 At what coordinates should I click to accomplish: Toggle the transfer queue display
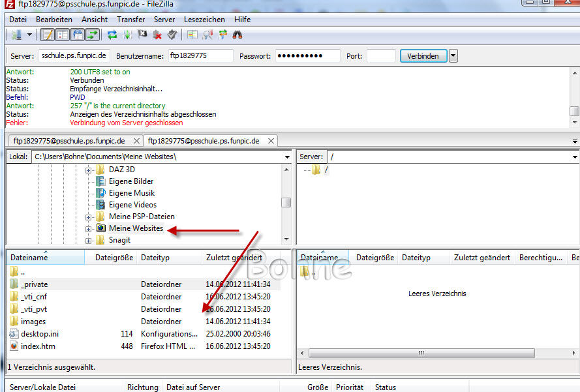93,35
